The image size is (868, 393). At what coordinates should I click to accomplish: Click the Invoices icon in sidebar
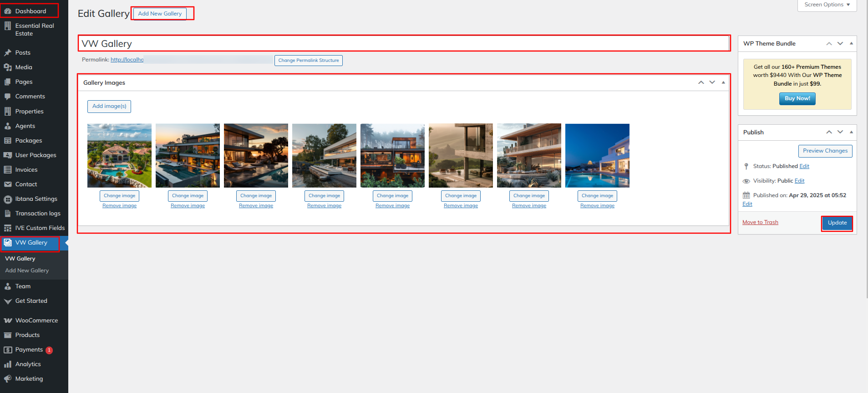[x=8, y=170]
